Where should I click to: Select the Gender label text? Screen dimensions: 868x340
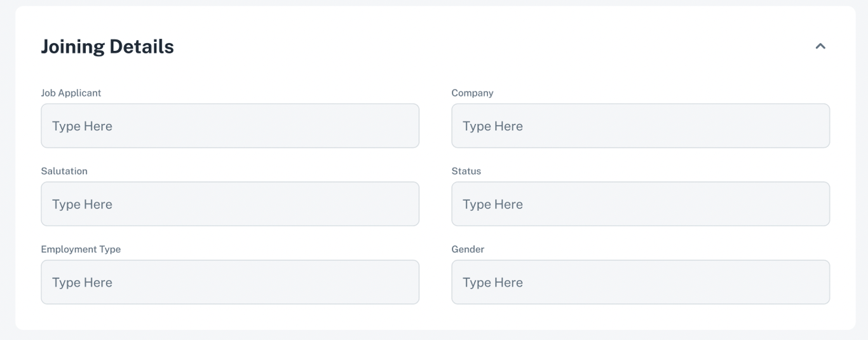click(468, 249)
